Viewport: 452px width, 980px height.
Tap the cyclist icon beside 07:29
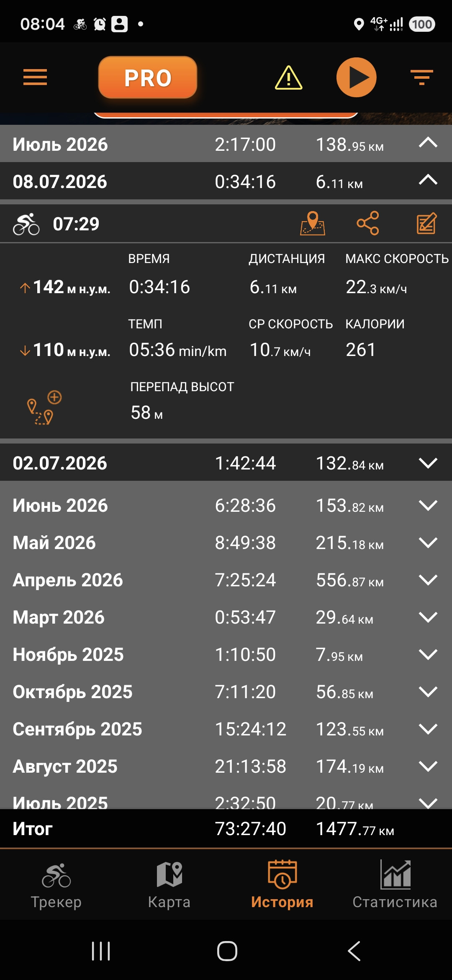pyautogui.click(x=26, y=224)
